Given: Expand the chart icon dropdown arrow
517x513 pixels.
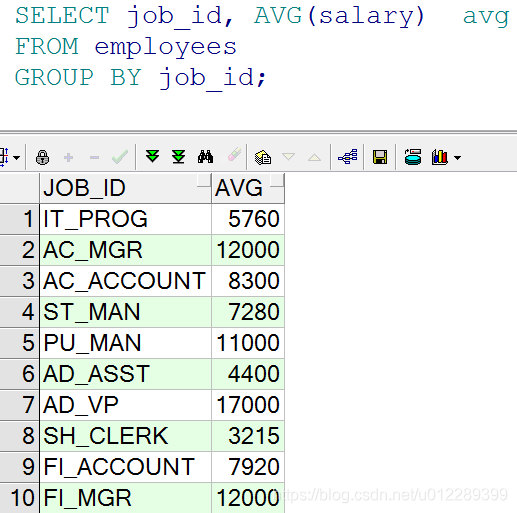Looking at the screenshot, I should [x=458, y=158].
